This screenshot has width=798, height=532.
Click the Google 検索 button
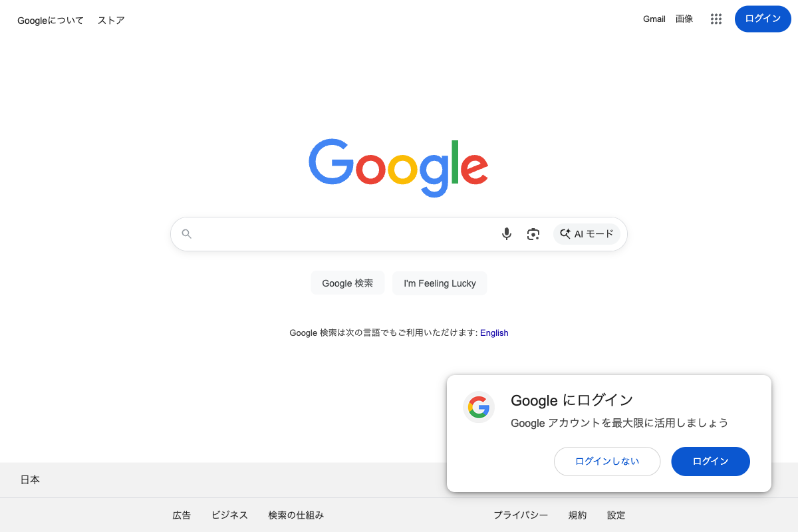[348, 283]
